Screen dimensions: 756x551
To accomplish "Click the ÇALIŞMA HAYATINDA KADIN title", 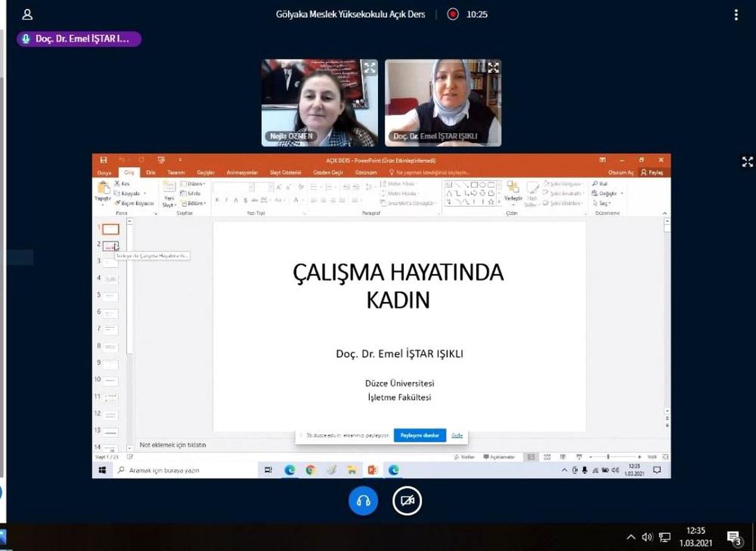I will coord(398,286).
